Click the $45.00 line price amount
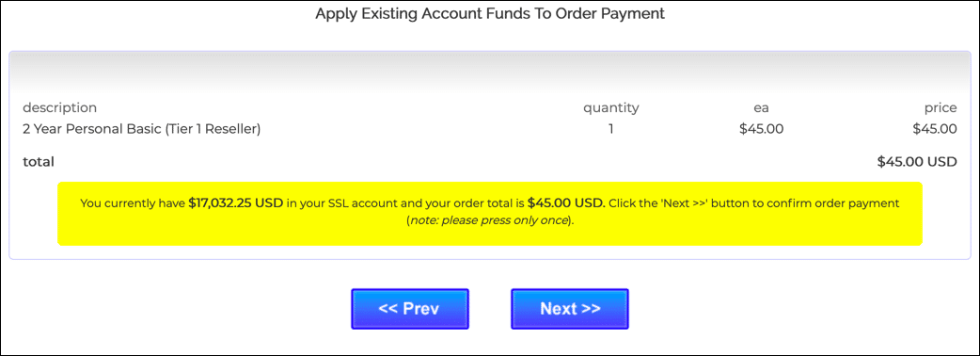Image resolution: width=980 pixels, height=356 pixels. [x=934, y=129]
